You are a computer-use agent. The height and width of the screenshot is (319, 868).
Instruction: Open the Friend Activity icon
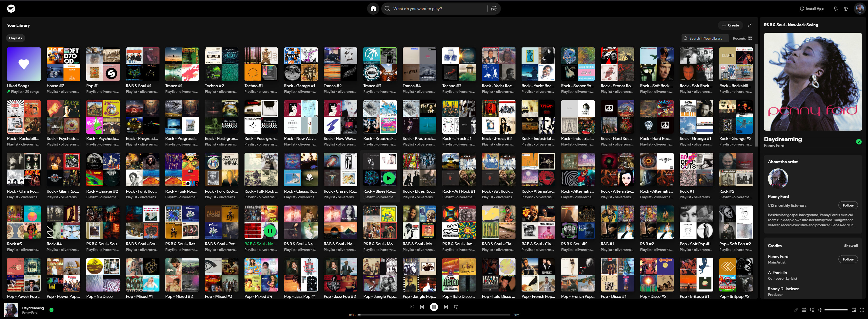click(x=846, y=8)
